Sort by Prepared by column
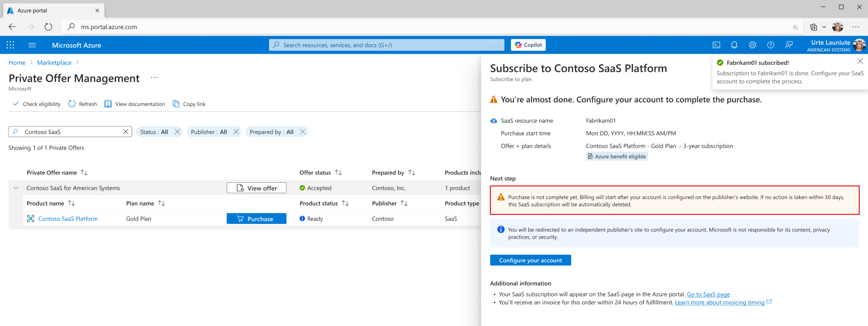Image resolution: width=868 pixels, height=326 pixels. click(x=412, y=172)
